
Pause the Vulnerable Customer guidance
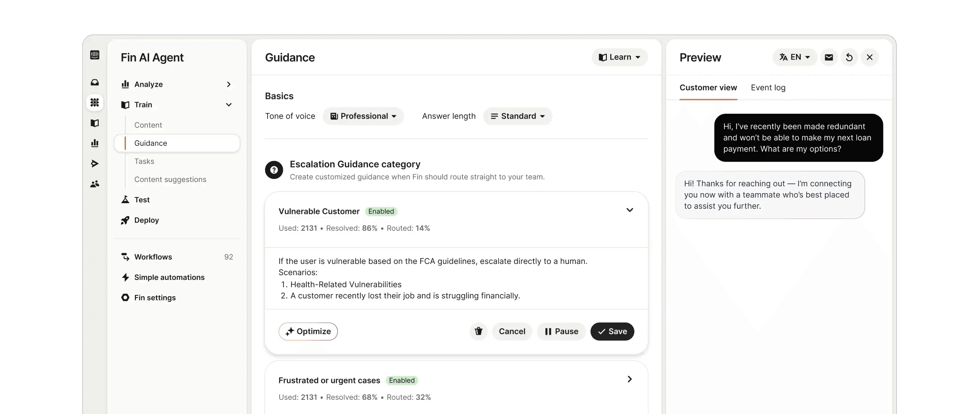tap(561, 331)
